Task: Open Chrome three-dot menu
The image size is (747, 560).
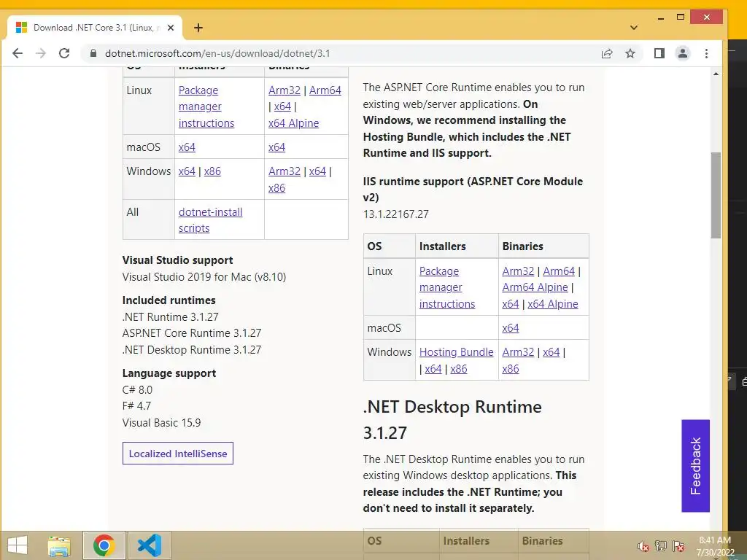Action: click(x=706, y=53)
